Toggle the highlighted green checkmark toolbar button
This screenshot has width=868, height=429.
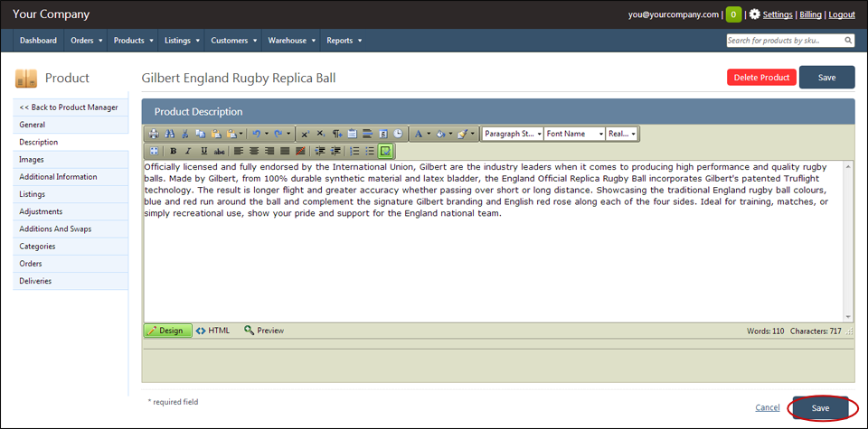(385, 151)
